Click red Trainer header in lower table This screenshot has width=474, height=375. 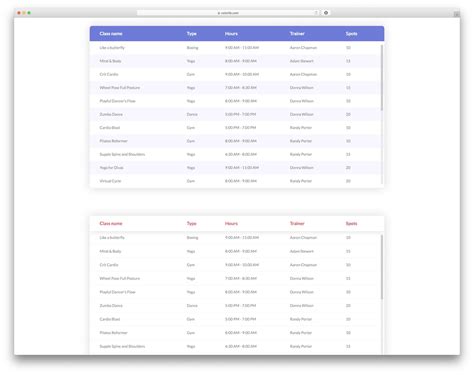coord(297,223)
